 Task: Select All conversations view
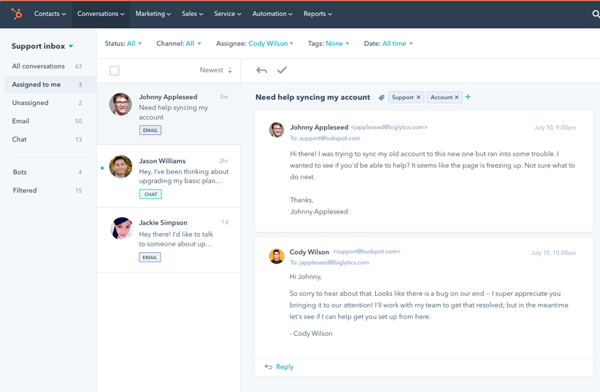pos(50,66)
